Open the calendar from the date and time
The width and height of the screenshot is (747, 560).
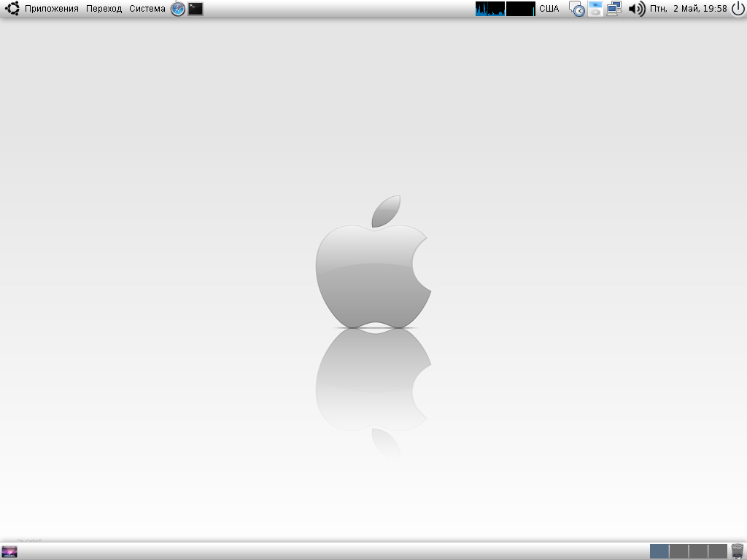pyautogui.click(x=688, y=9)
